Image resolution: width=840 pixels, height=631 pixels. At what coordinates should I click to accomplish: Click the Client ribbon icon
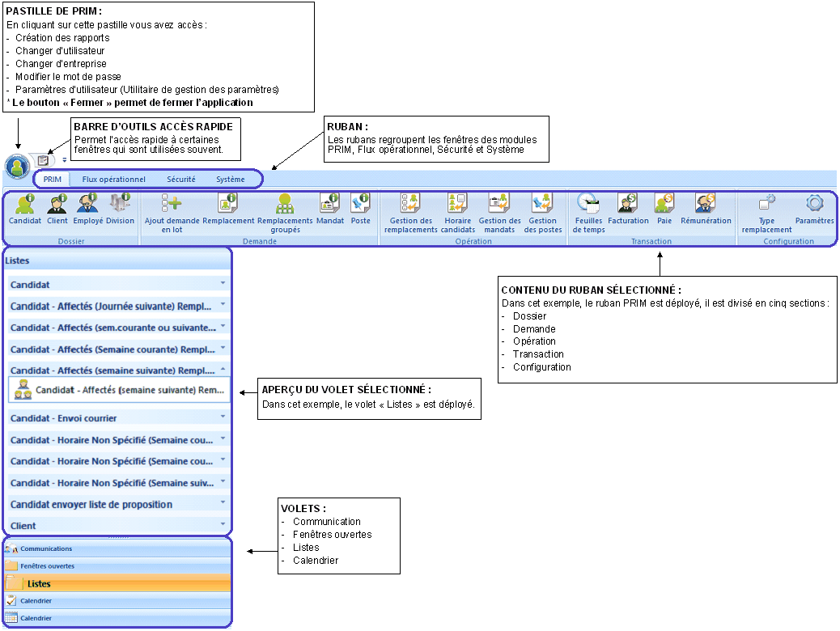pos(57,209)
